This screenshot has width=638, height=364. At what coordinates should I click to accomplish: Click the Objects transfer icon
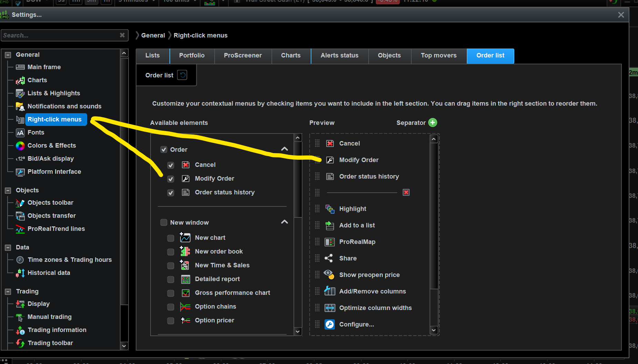(x=20, y=216)
